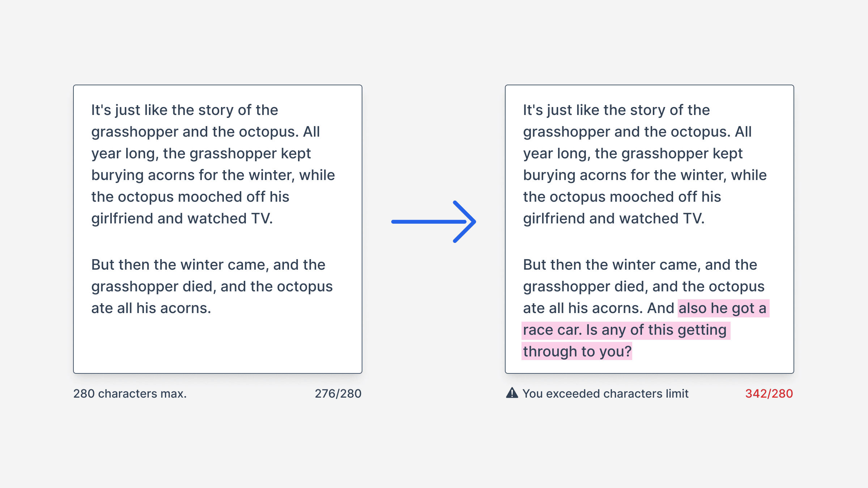The image size is (868, 488).
Task: Click the warning triangle icon
Action: tap(512, 393)
